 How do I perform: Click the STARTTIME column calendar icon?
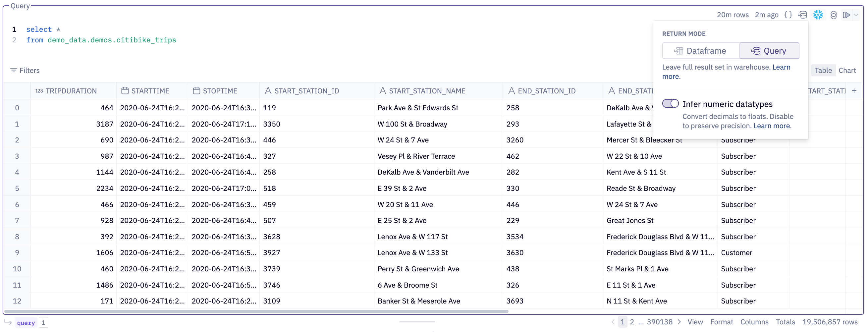125,91
